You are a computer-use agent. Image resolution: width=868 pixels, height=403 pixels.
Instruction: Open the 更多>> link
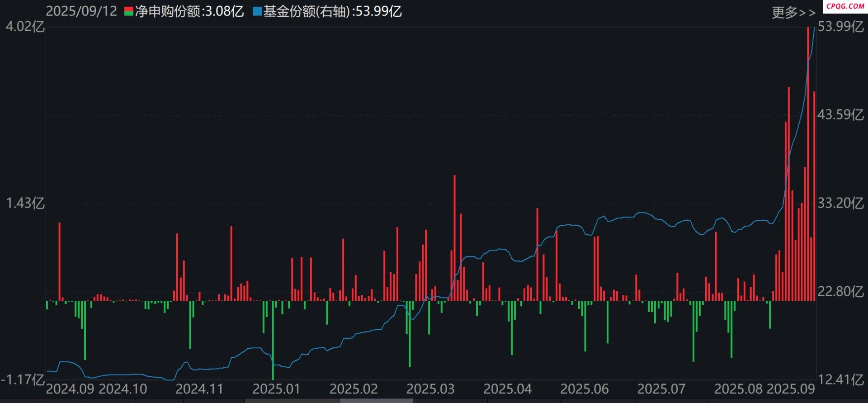(x=793, y=13)
